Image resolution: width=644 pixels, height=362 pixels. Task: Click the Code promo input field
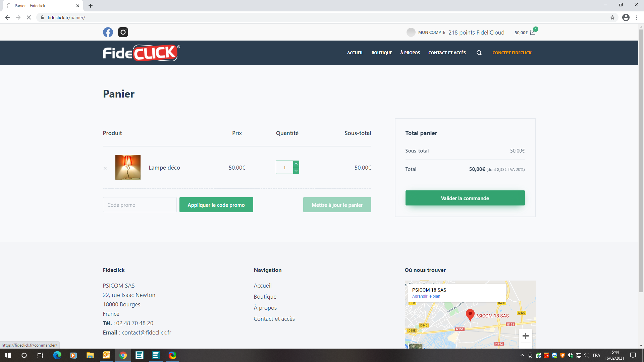[140, 205]
